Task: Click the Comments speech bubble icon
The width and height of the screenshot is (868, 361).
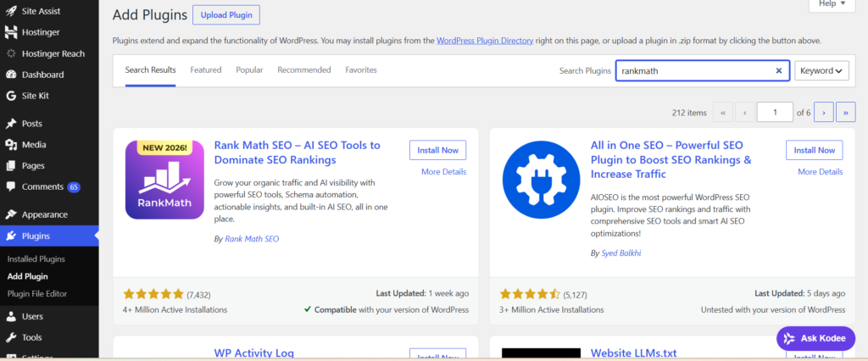Action: click(10, 187)
